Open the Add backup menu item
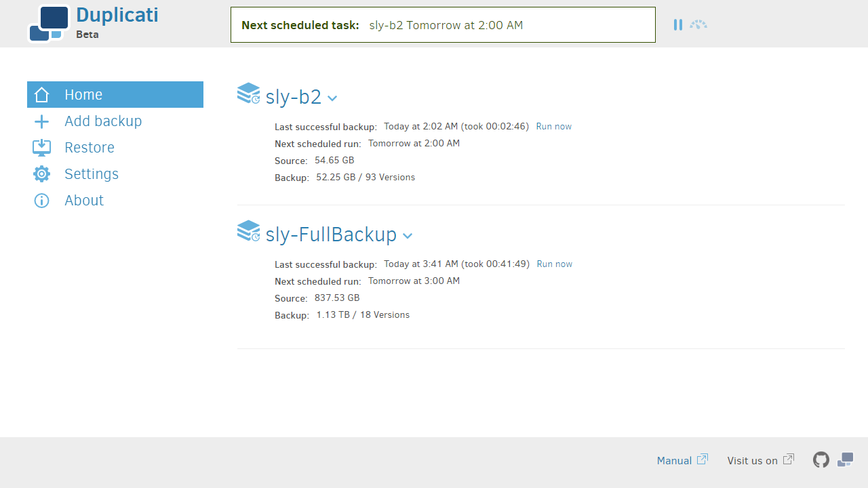 pos(103,121)
